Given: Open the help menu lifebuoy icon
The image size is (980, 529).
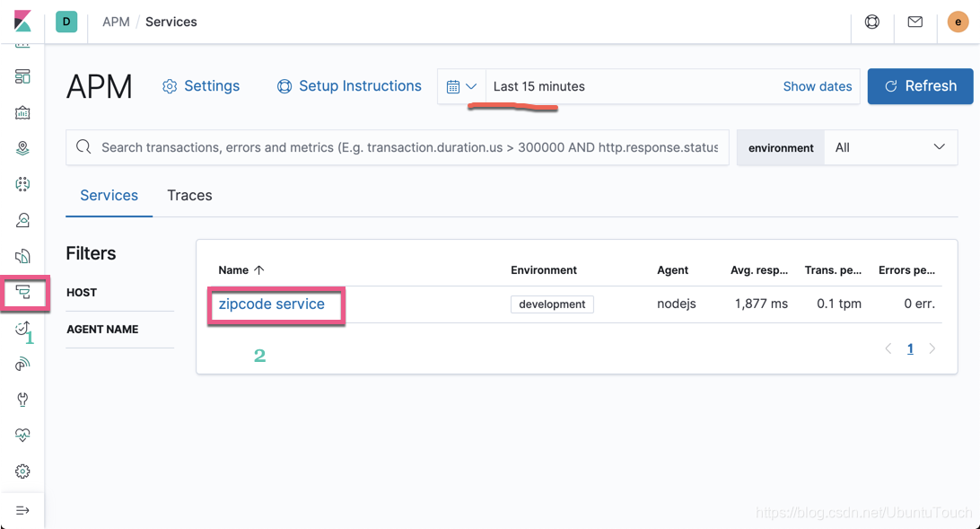Looking at the screenshot, I should (872, 22).
